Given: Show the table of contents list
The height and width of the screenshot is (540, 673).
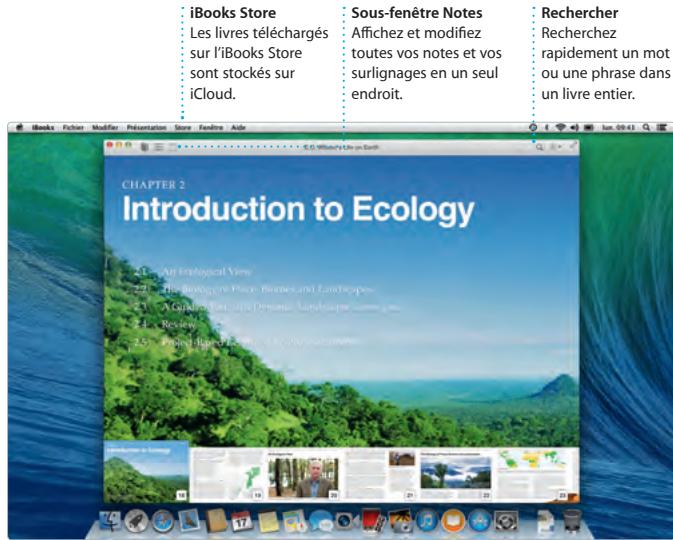Looking at the screenshot, I should pos(159,147).
